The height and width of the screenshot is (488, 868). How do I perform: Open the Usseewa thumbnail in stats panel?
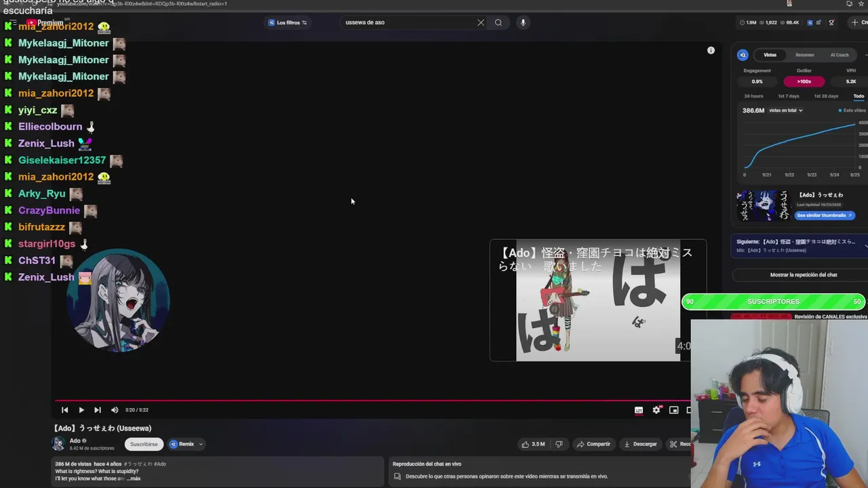(x=764, y=205)
